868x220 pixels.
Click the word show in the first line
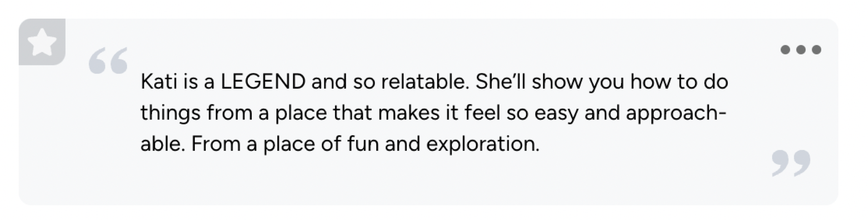pos(557,82)
